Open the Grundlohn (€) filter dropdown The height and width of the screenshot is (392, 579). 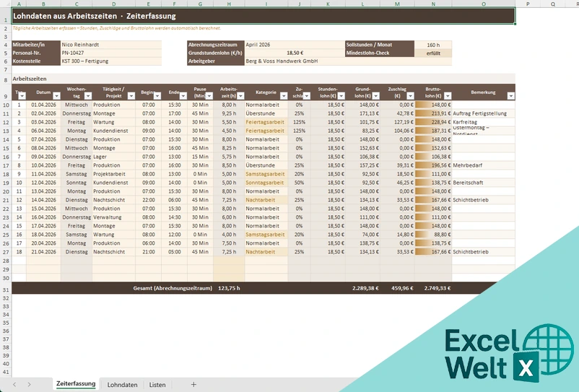coord(376,96)
